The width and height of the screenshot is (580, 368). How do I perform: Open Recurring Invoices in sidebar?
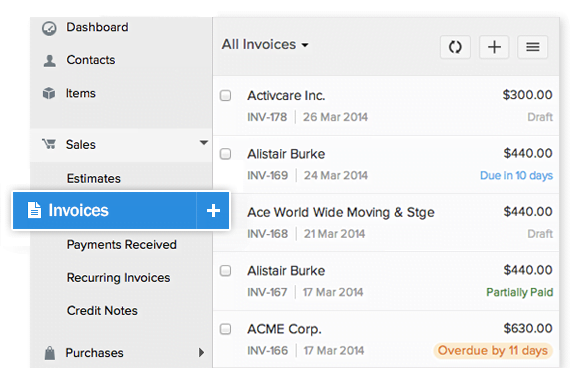(x=118, y=278)
